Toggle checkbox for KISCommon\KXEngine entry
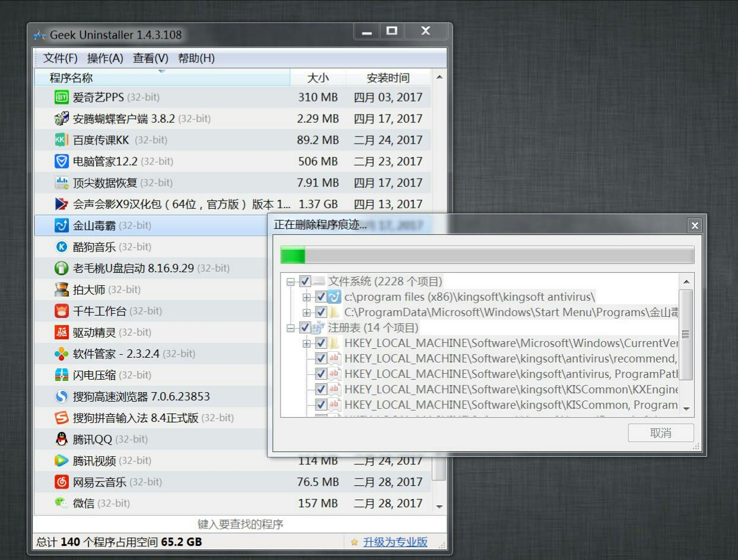Screen dimensions: 738x560 [320, 389]
